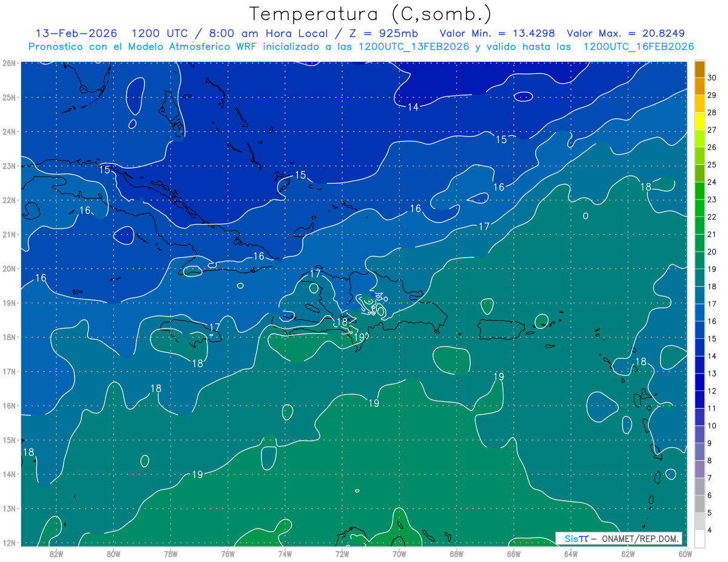Click the yellow band between 27 and 28
Image resolution: width=728 pixels, height=562 pixels.
tap(699, 121)
